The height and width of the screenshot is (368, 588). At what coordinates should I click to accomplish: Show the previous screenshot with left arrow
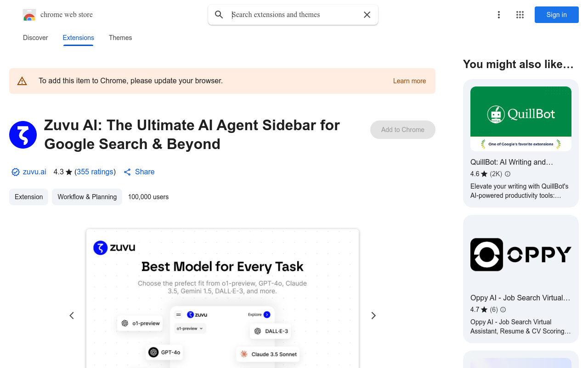point(72,316)
